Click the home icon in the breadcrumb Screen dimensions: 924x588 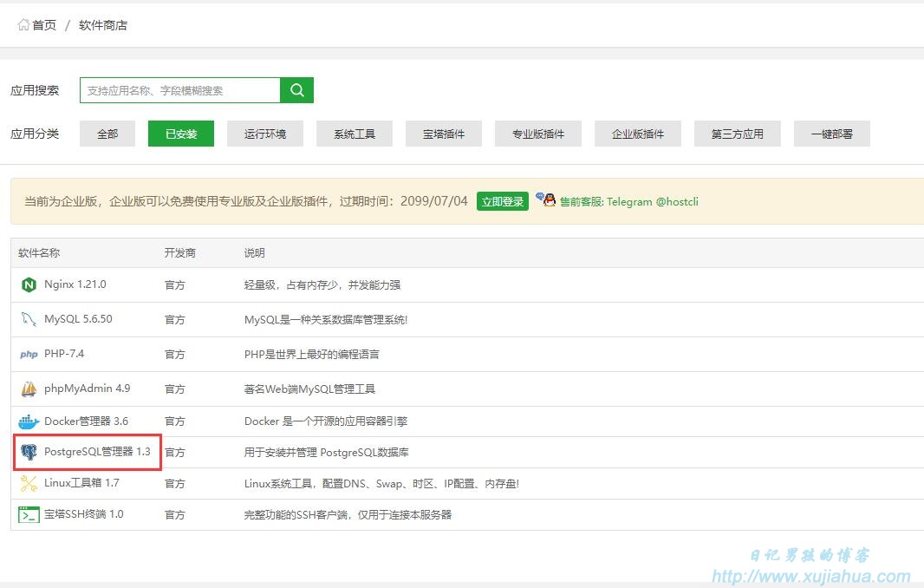click(23, 25)
